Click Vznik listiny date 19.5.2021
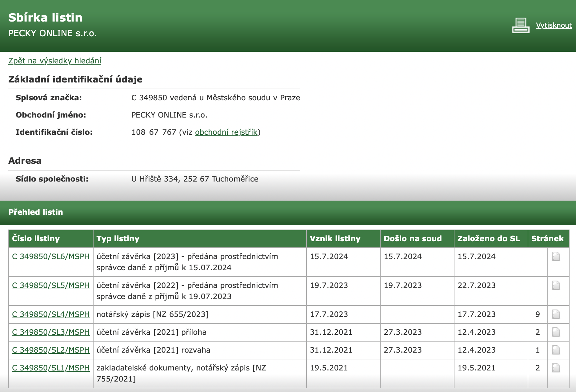Screen dimensions: 576x392 click(x=329, y=368)
